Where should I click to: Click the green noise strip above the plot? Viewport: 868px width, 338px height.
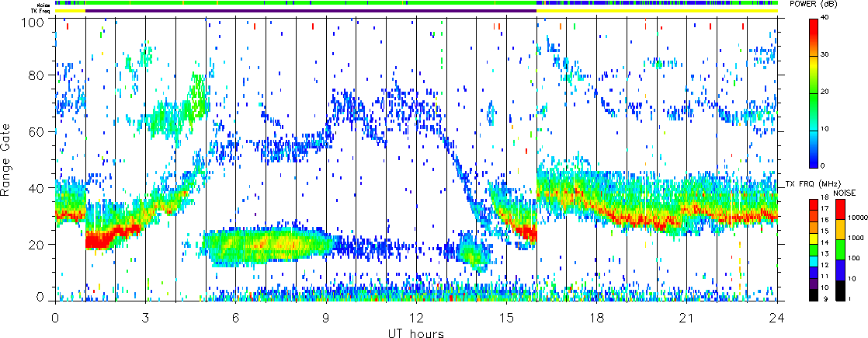tap(416, 3)
